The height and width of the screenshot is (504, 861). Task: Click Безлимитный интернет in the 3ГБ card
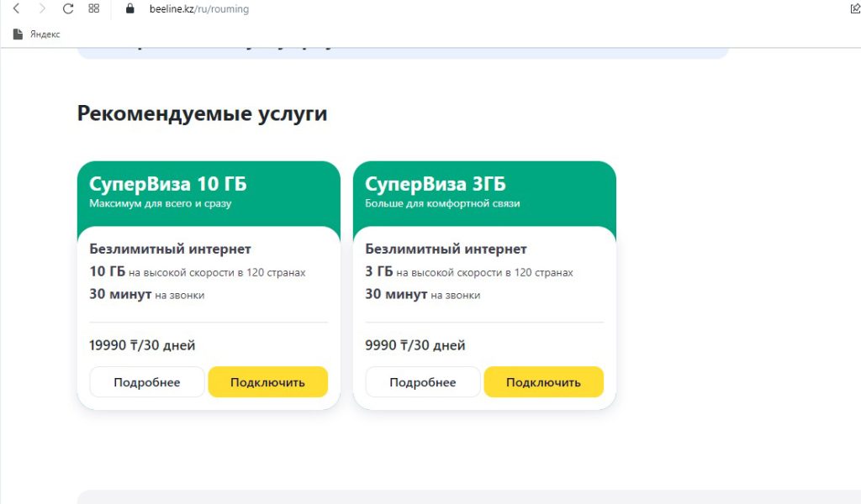pyautogui.click(x=446, y=249)
